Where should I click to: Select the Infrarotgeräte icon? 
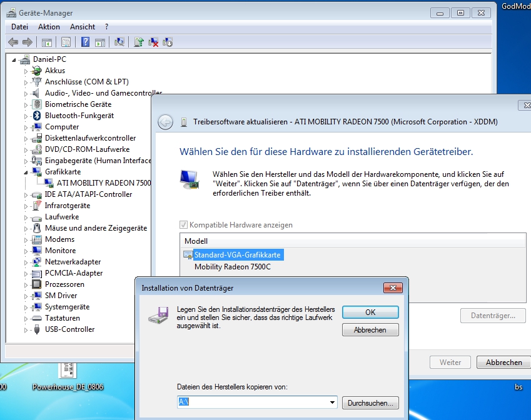click(36, 206)
